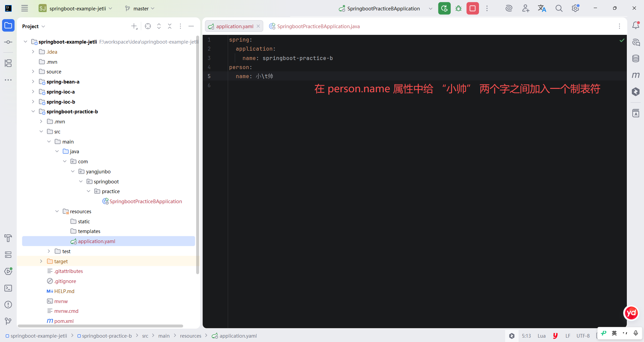Collapse the springboot-practice-b module
This screenshot has height=342, width=644.
(33, 111)
